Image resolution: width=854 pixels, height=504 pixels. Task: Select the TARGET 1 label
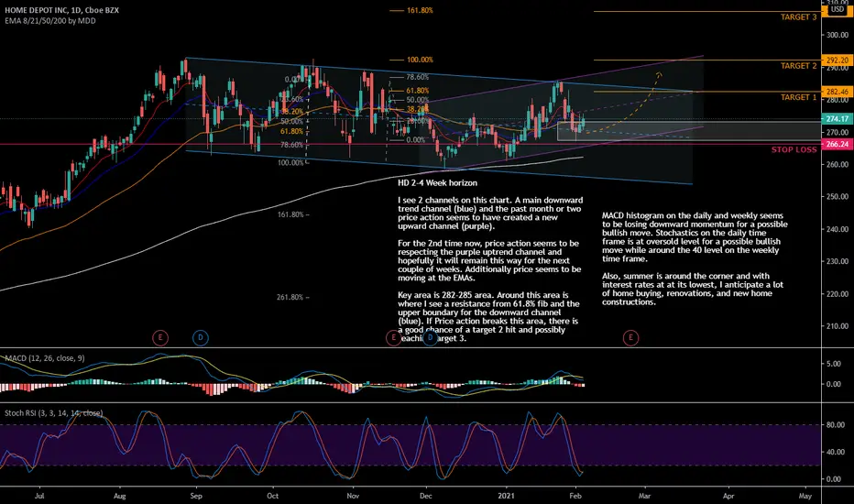coord(798,97)
